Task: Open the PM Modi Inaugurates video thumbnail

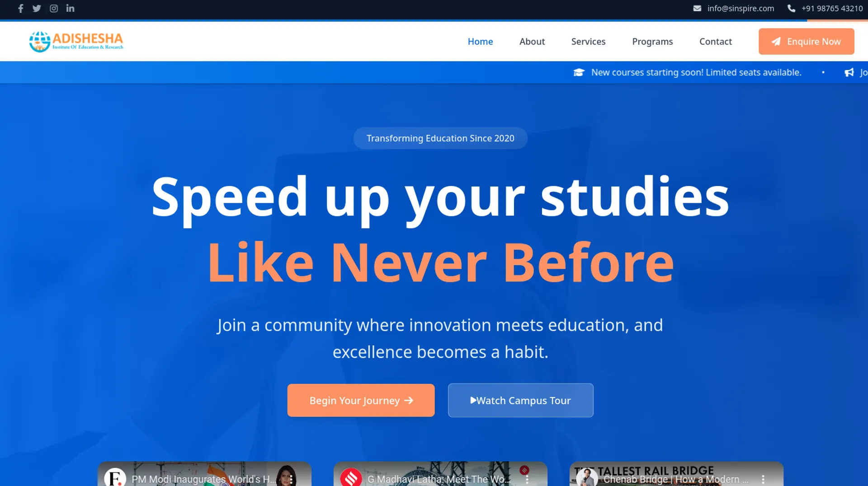Action: click(x=204, y=474)
